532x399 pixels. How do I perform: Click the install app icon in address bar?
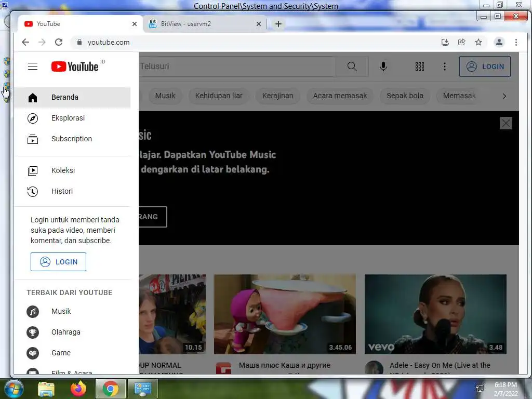point(445,42)
